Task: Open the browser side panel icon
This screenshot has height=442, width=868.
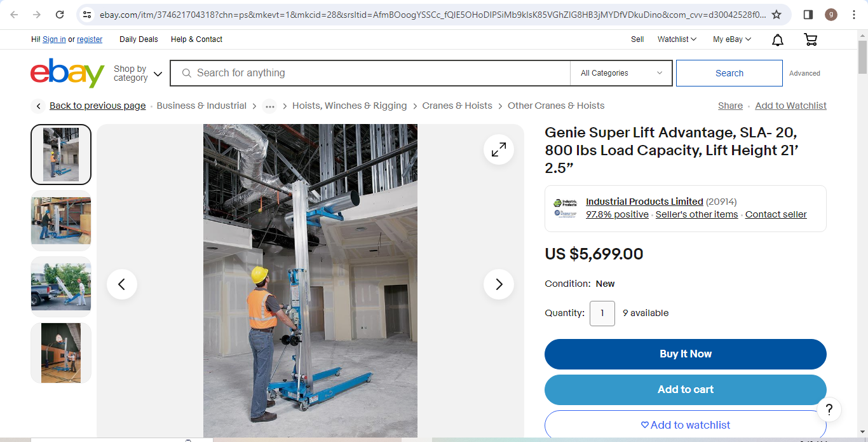Action: point(808,15)
